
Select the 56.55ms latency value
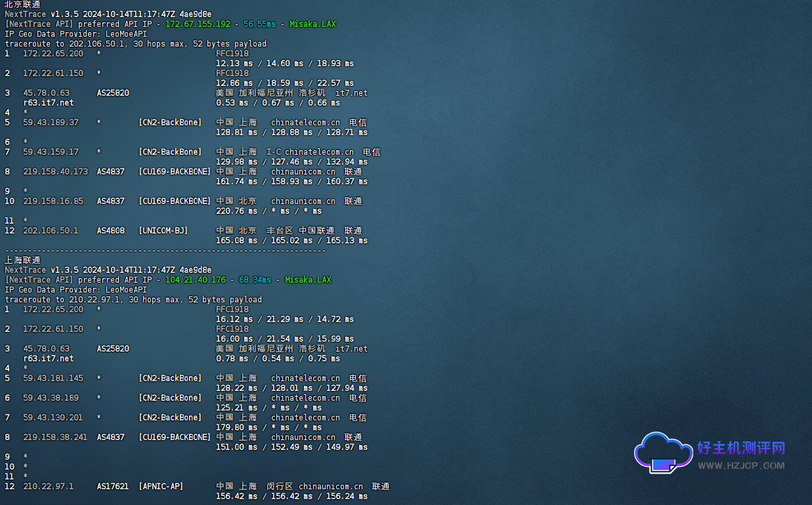pos(259,24)
